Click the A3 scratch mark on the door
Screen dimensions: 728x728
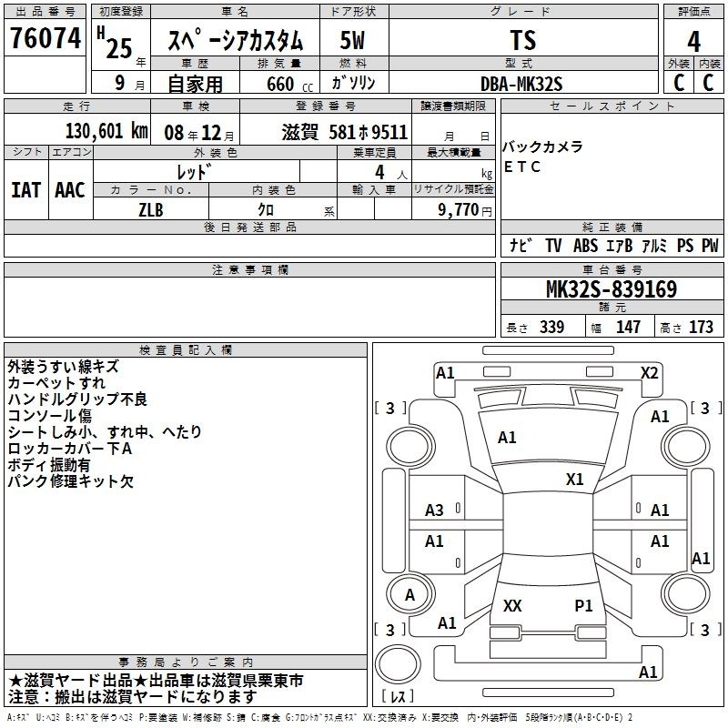435,511
